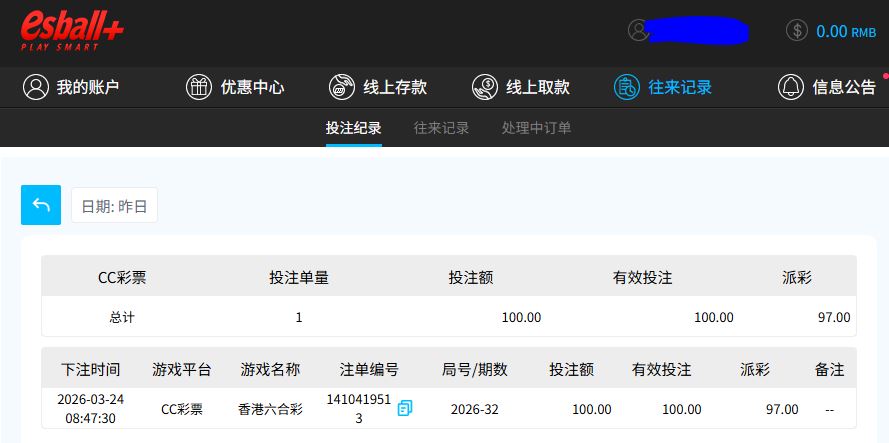Select the 香港六合彩 bet record row

269,409
